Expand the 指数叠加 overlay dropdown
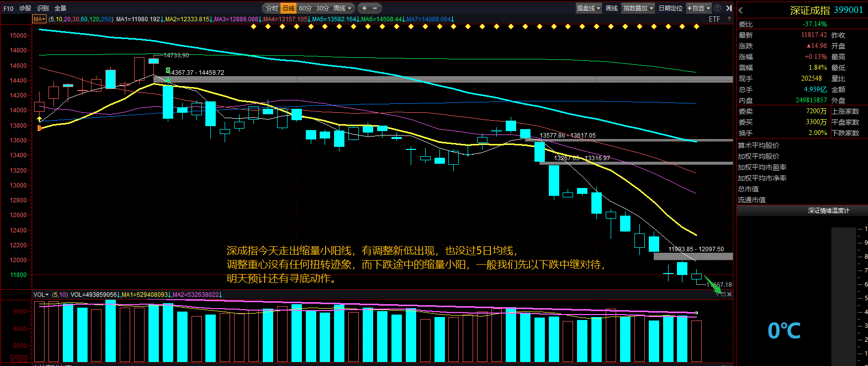The width and height of the screenshot is (868, 366). click(x=638, y=8)
